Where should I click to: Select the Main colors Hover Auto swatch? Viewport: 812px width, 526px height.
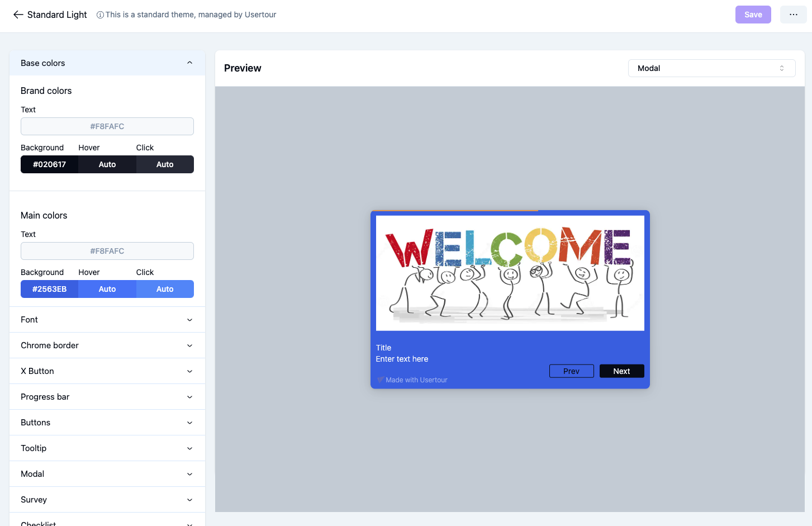(x=107, y=289)
